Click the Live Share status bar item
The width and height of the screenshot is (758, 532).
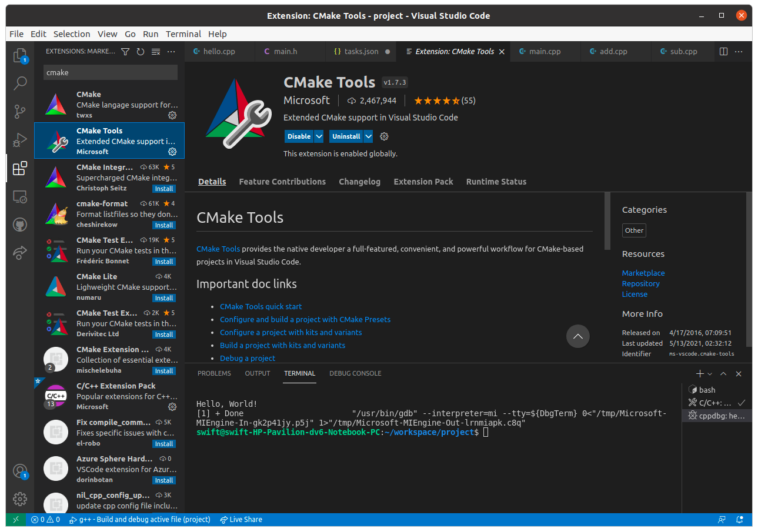241,520
